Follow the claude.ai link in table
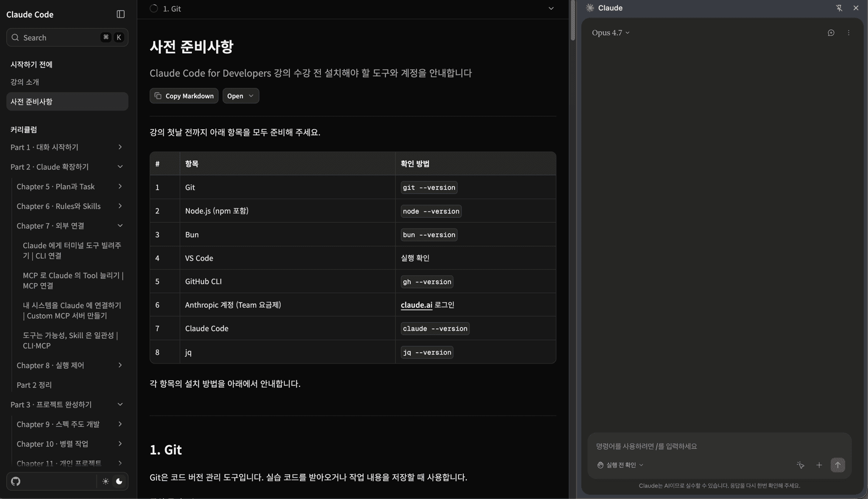Image resolution: width=868 pixels, height=499 pixels. [x=416, y=305]
